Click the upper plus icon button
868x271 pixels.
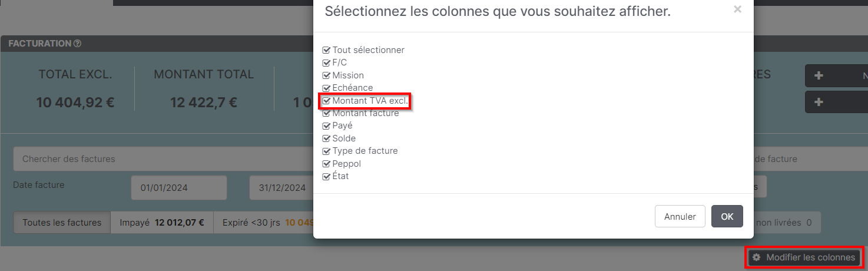click(818, 76)
